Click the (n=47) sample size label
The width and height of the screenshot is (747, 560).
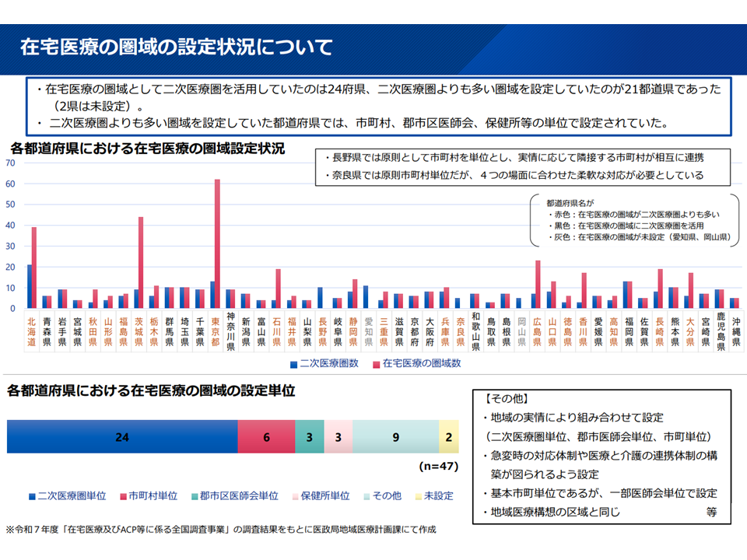pos(438,467)
